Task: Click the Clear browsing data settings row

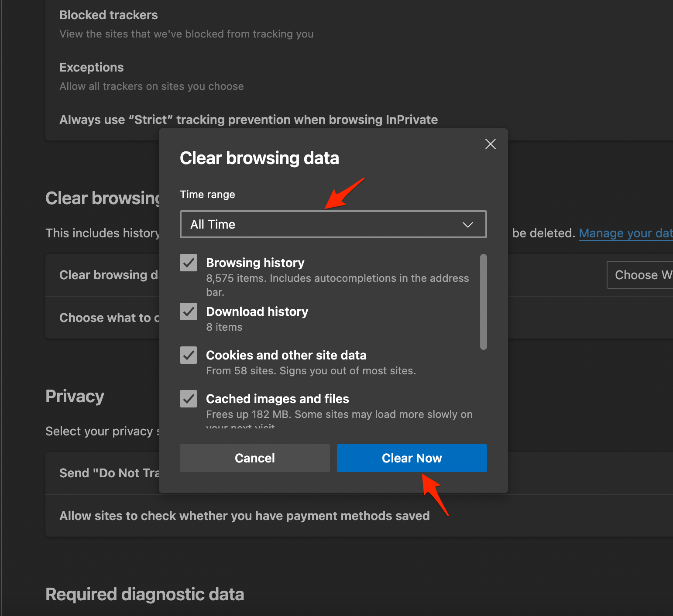Action: coord(108,275)
